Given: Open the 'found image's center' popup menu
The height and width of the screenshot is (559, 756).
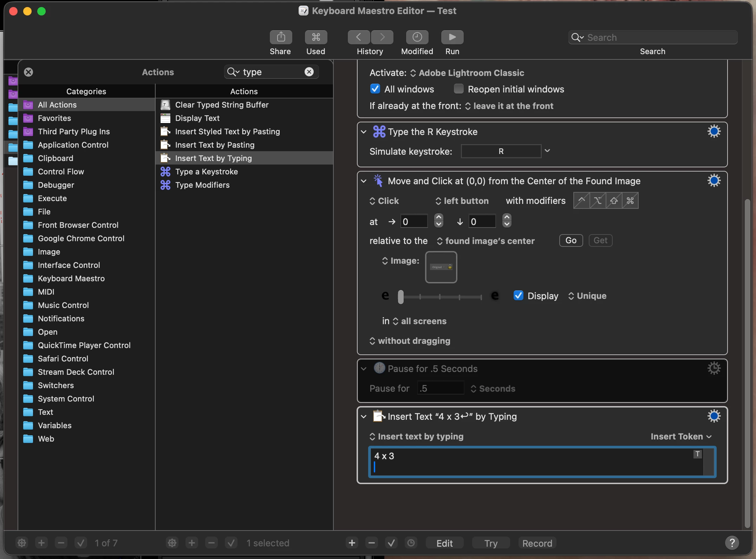Looking at the screenshot, I should (486, 241).
